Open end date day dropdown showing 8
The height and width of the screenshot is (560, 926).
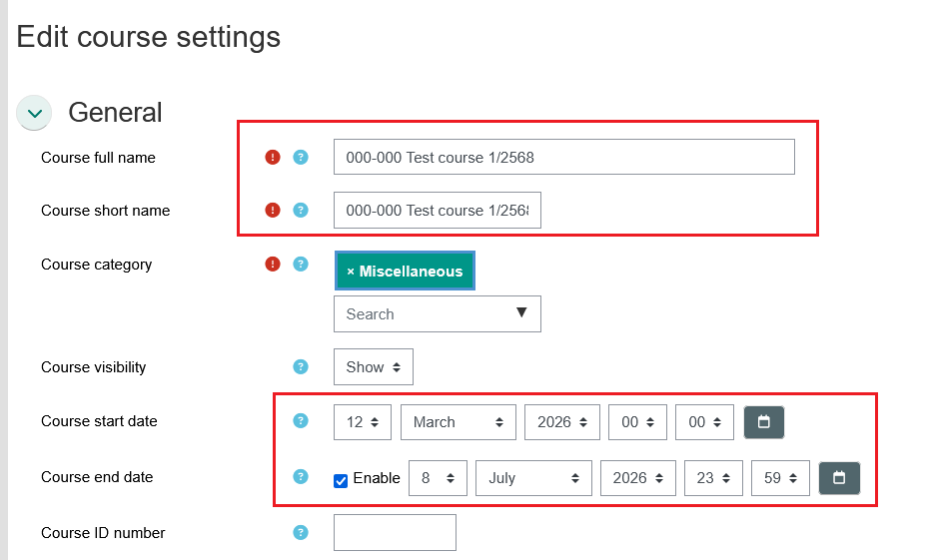[438, 478]
